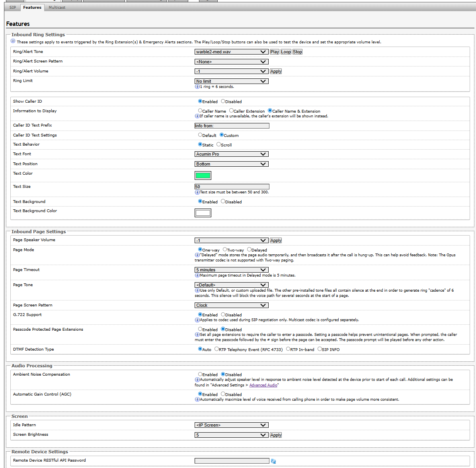Click the info icon next to Ring Limit note
The image size is (476, 468).
pyautogui.click(x=197, y=87)
